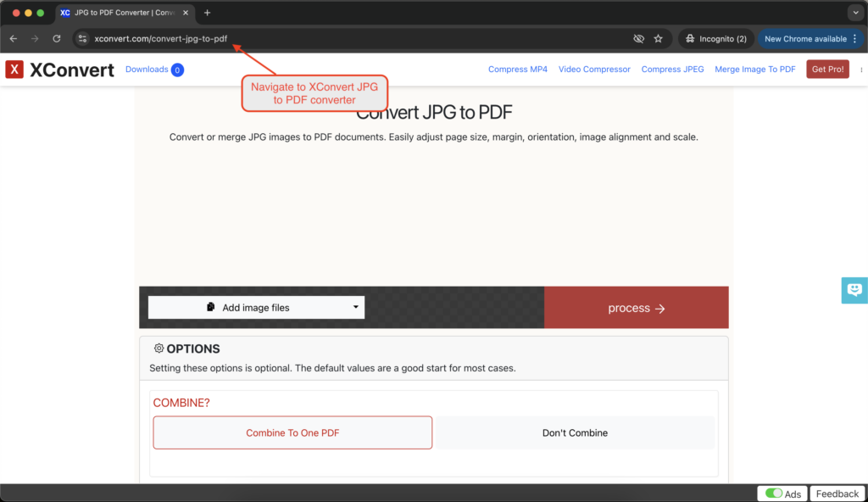Screen dimensions: 868x502
Task: Bookmark this page with star icon
Action: [658, 39]
